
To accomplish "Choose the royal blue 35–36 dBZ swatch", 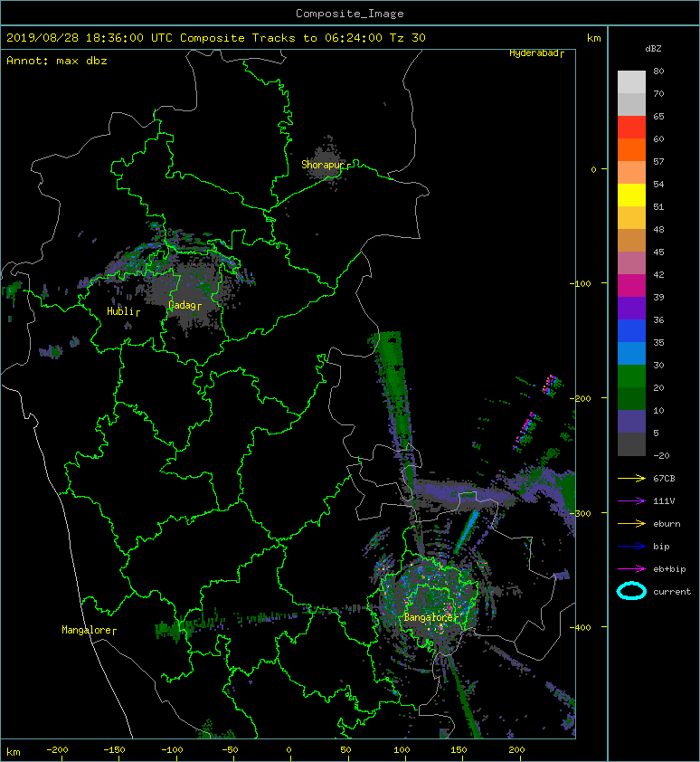I will 631,331.
